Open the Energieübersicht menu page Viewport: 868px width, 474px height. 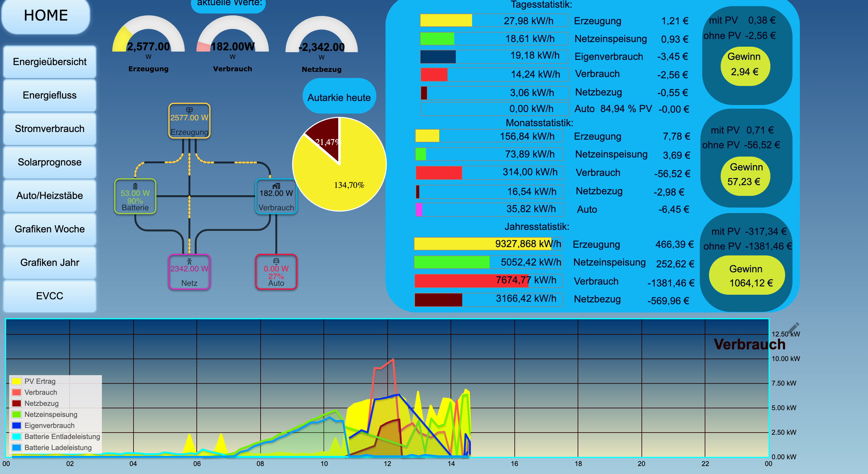pyautogui.click(x=49, y=62)
